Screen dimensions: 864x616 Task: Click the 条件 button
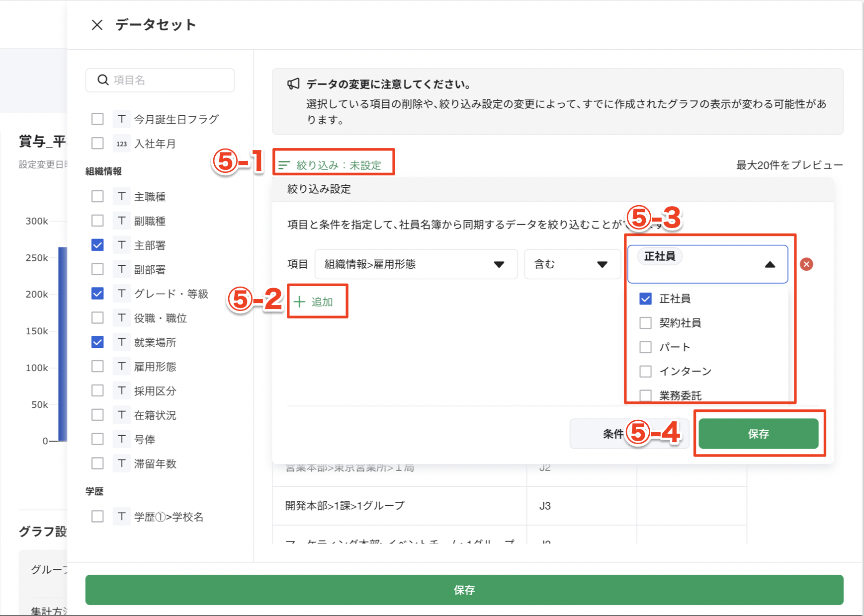tap(612, 433)
